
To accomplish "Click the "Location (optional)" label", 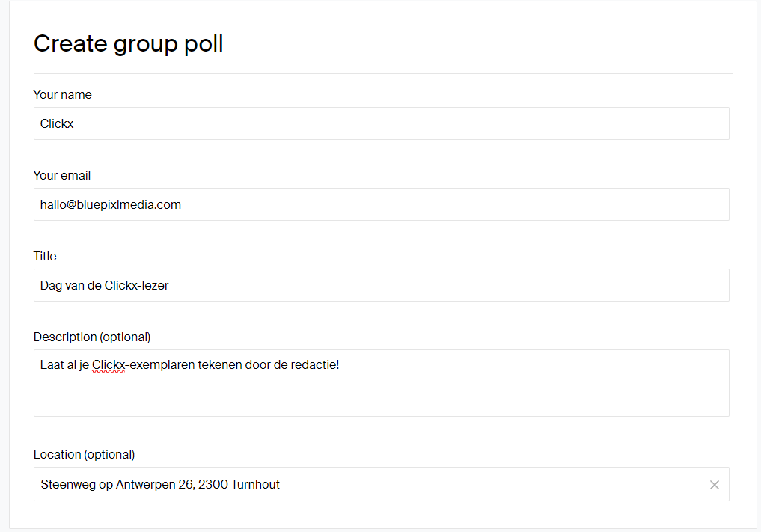I will pos(84,454).
